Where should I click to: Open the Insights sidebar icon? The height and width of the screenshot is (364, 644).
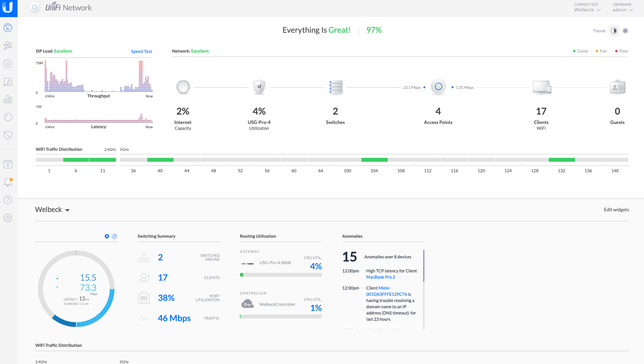point(8,117)
